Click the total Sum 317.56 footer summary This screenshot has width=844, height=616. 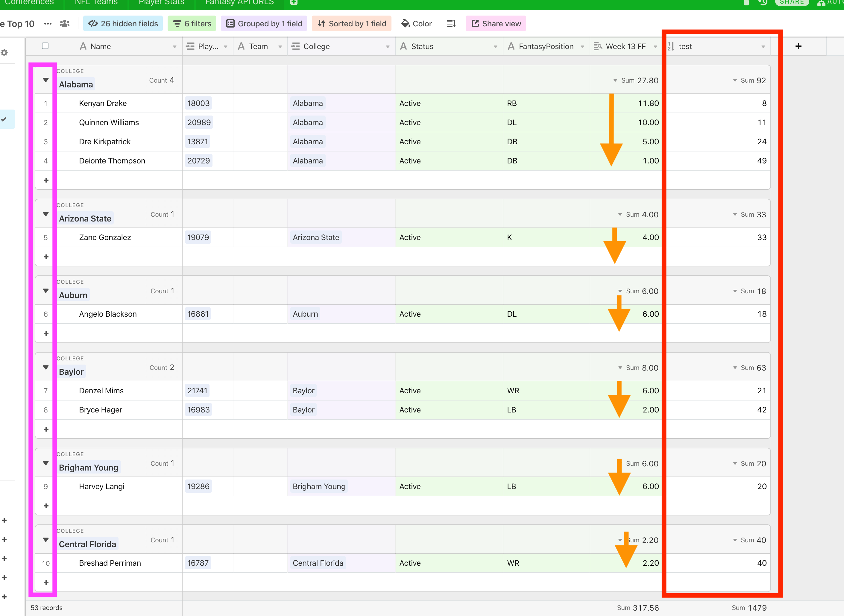[x=637, y=608]
